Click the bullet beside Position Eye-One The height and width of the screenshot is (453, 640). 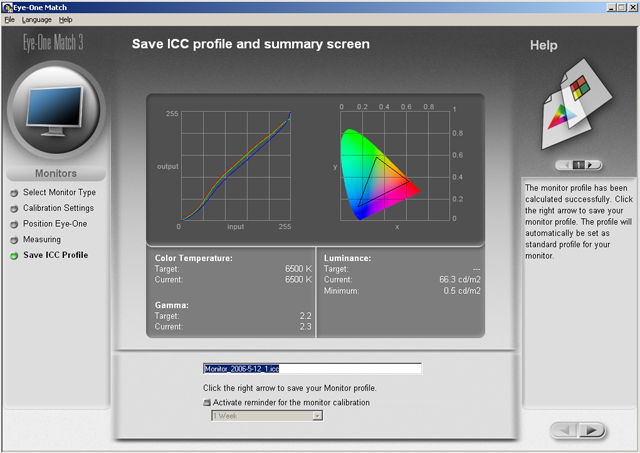(x=14, y=224)
